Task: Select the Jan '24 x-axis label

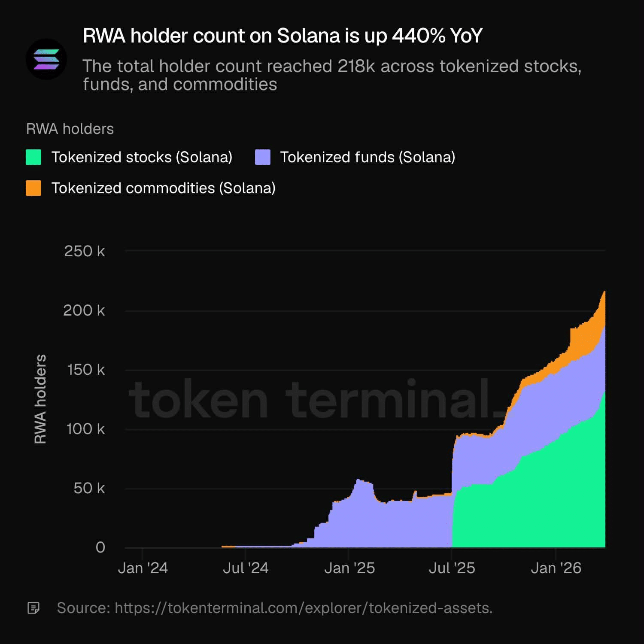Action: (143, 568)
